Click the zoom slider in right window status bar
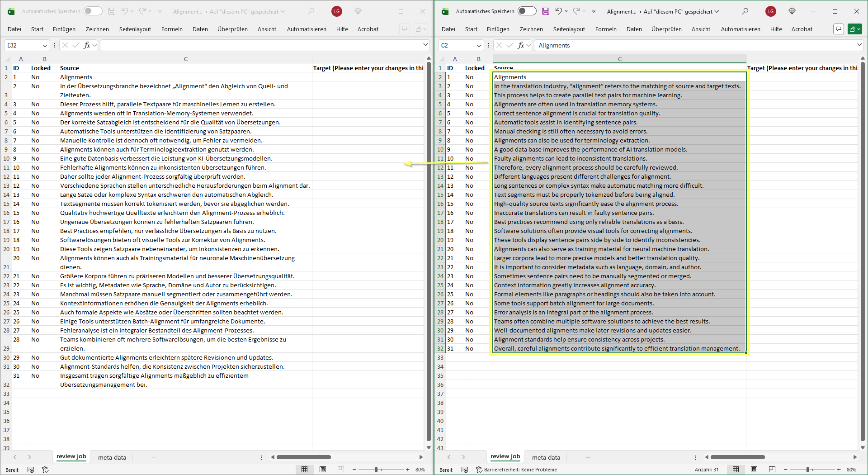 point(807,470)
